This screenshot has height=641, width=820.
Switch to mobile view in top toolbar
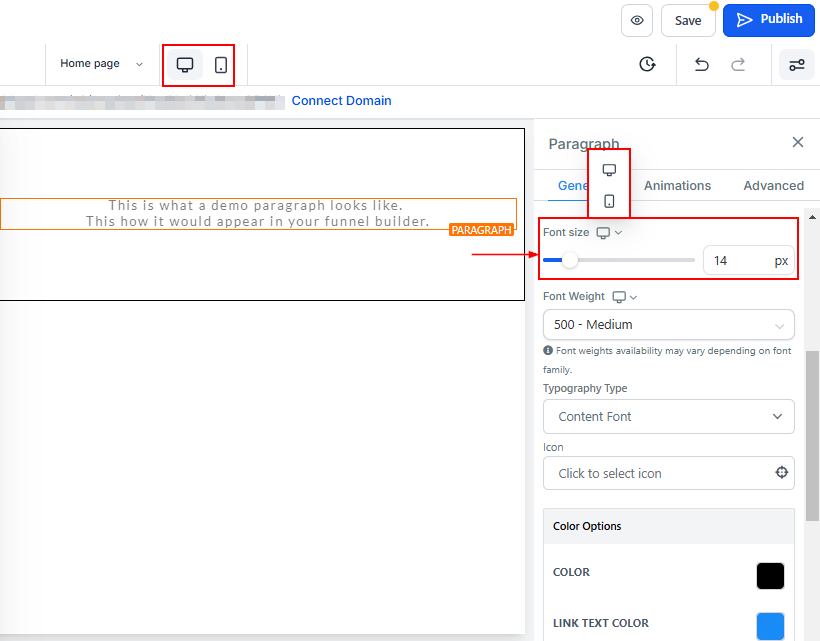[x=221, y=65]
